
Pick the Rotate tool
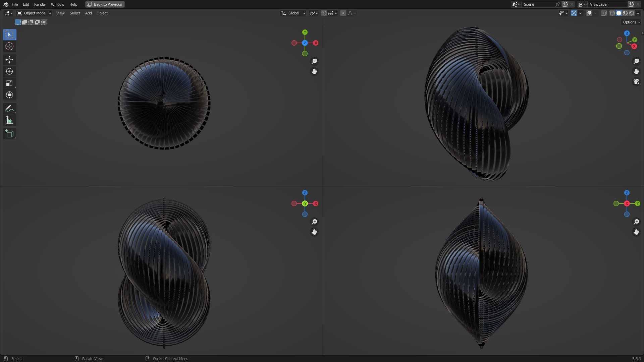(9, 71)
